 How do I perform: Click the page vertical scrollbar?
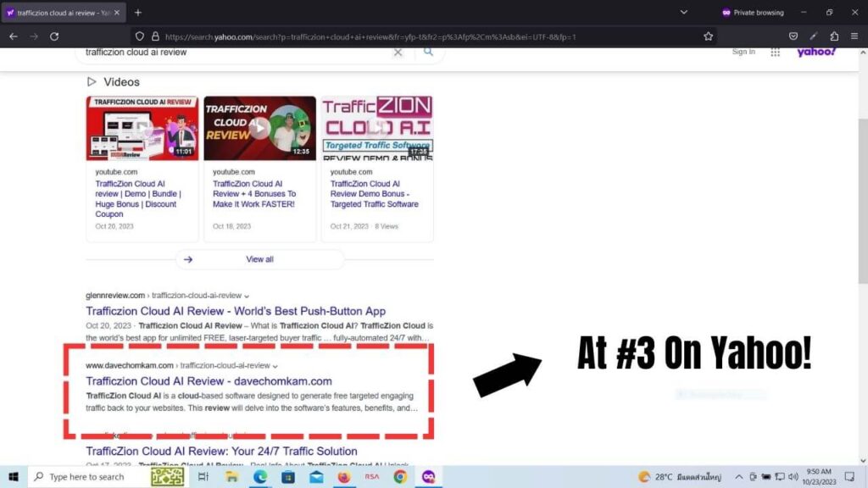(862, 202)
